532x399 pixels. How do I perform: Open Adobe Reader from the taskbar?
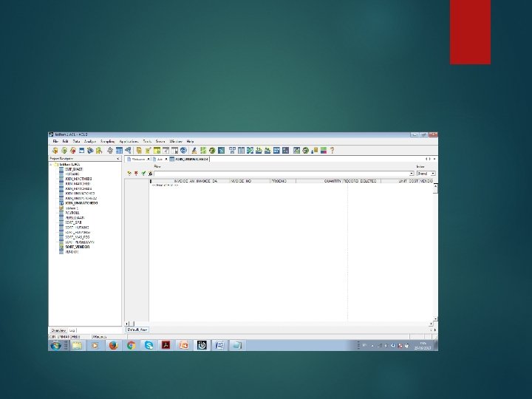point(166,345)
